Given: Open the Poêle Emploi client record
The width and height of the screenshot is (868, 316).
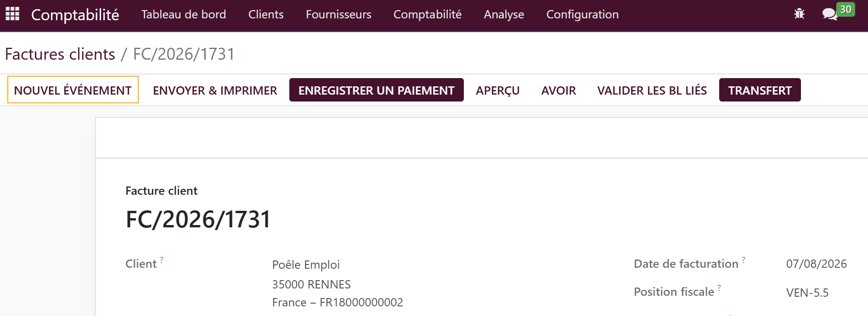Looking at the screenshot, I should pyautogui.click(x=306, y=265).
